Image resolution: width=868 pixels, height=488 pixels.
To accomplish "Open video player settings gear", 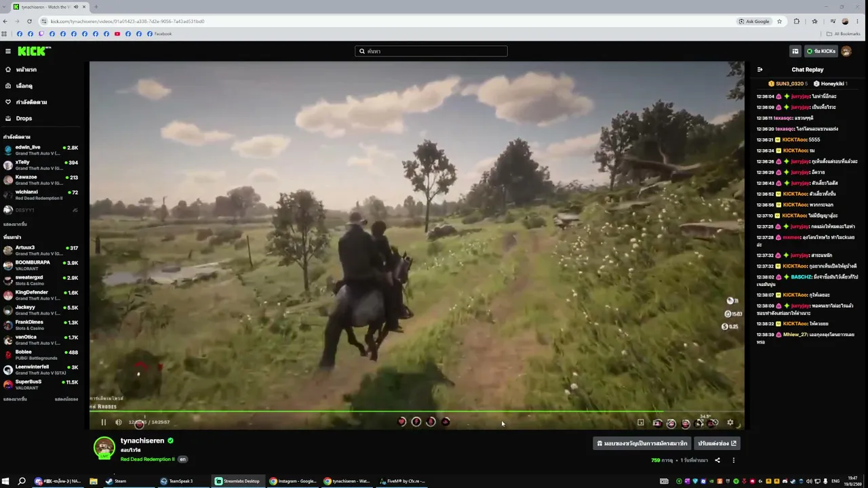I will click(730, 422).
